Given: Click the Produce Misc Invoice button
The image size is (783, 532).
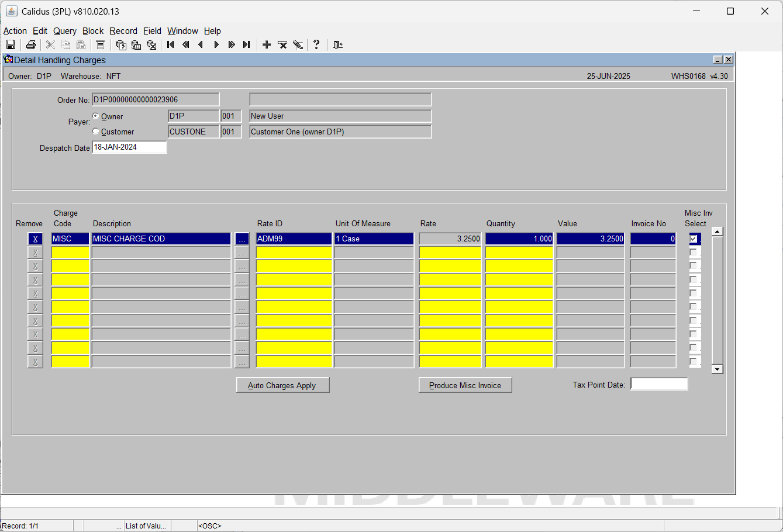Looking at the screenshot, I should [465, 385].
